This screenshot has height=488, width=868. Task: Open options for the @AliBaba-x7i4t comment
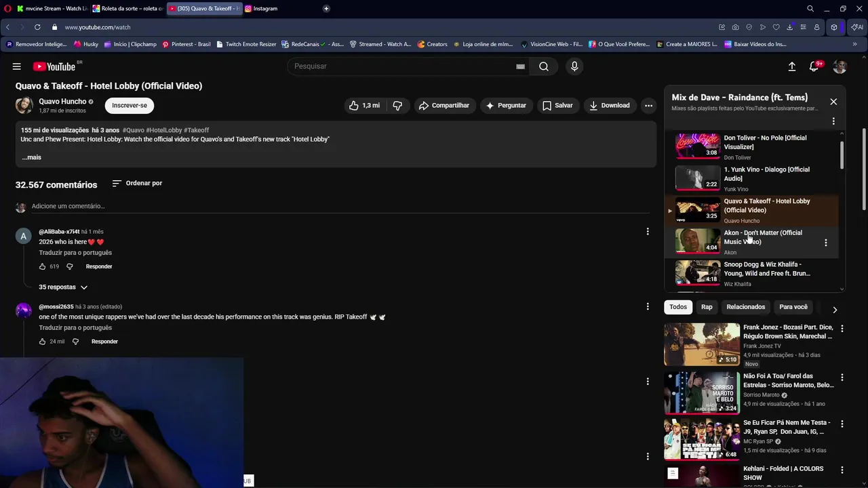[648, 232]
